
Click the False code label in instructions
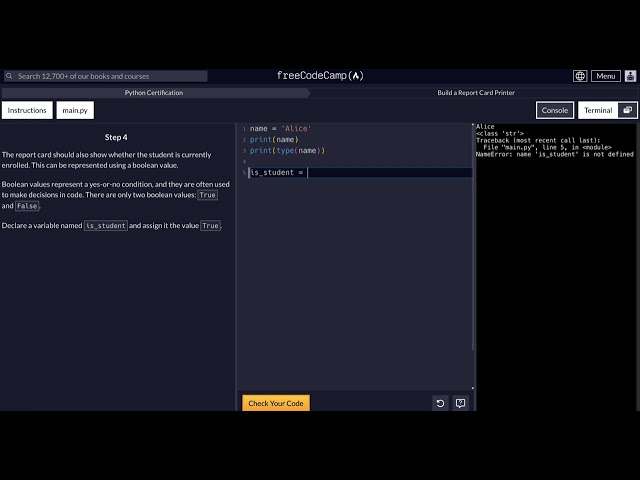pos(27,206)
